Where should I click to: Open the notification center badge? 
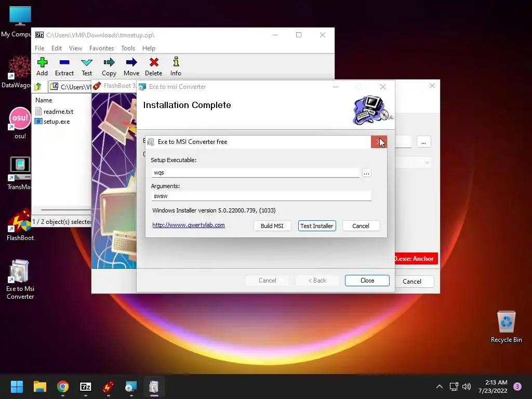pos(517,387)
